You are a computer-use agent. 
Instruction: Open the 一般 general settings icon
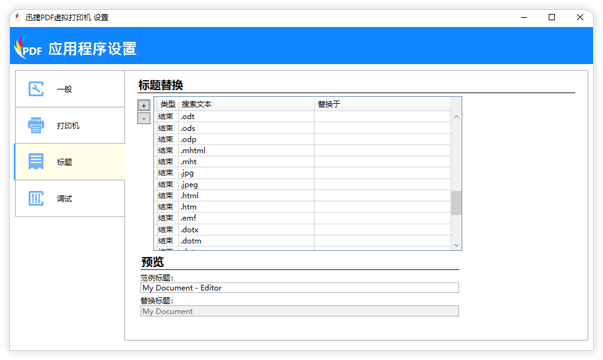pos(36,89)
